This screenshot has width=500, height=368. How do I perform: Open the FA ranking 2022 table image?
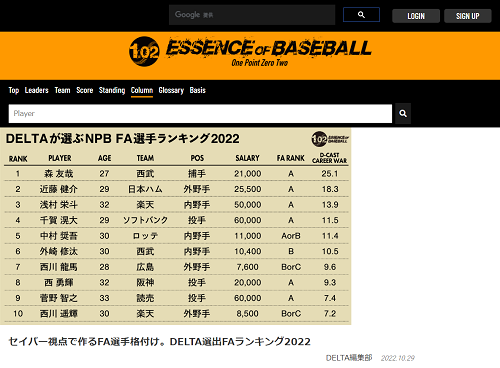(x=176, y=226)
